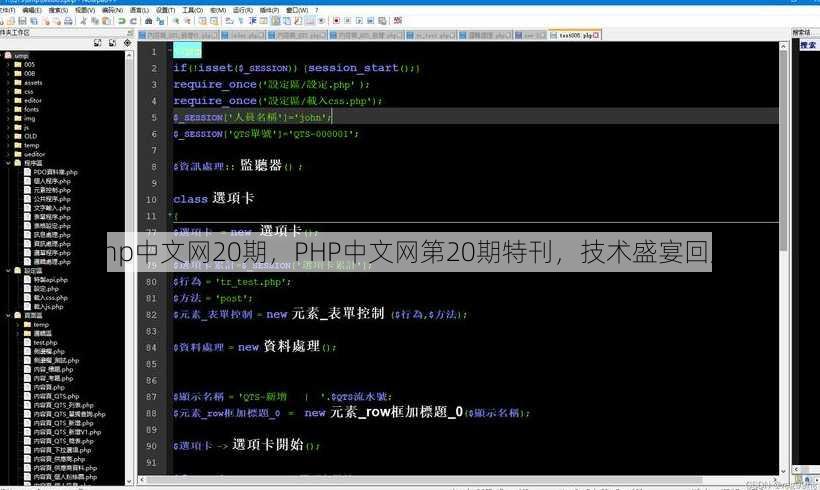Expand the OLD folder

(8, 136)
